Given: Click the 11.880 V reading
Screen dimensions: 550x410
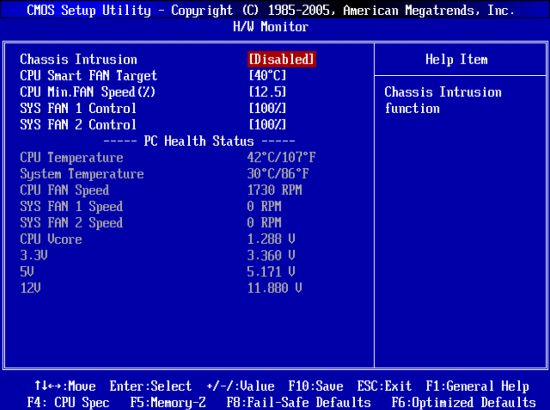Looking at the screenshot, I should coord(275,288).
